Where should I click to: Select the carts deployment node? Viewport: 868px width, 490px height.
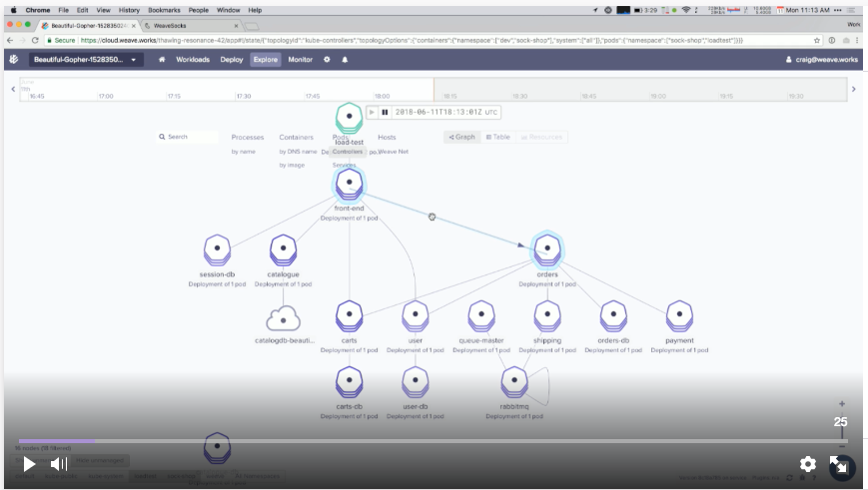[x=349, y=315]
